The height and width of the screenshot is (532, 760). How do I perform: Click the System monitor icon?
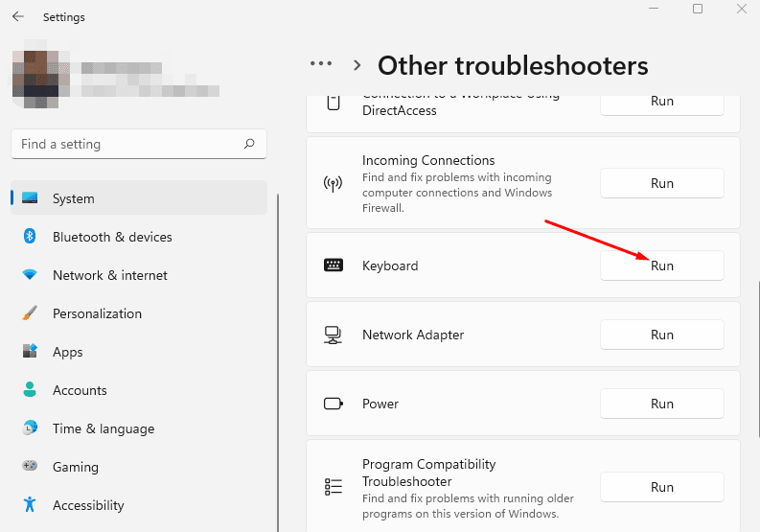[x=30, y=197]
